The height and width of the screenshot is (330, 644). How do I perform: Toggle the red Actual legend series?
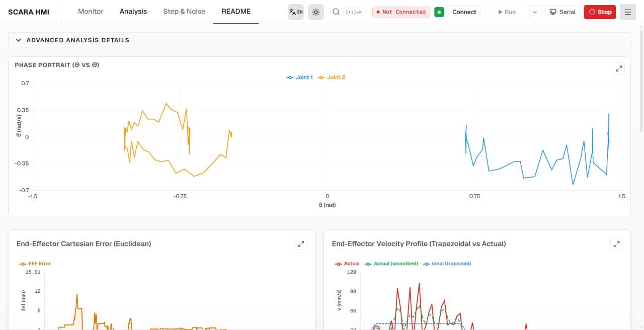347,263
